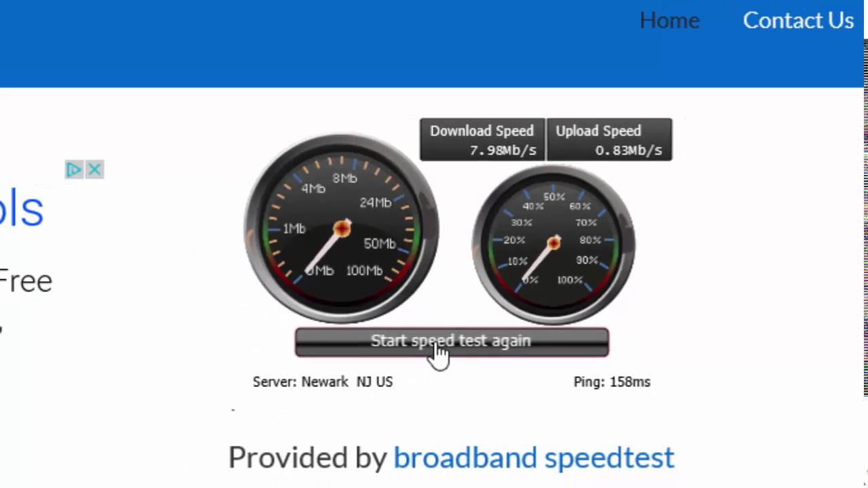Click the 50% label on progress gauge
The width and height of the screenshot is (868, 488).
554,197
